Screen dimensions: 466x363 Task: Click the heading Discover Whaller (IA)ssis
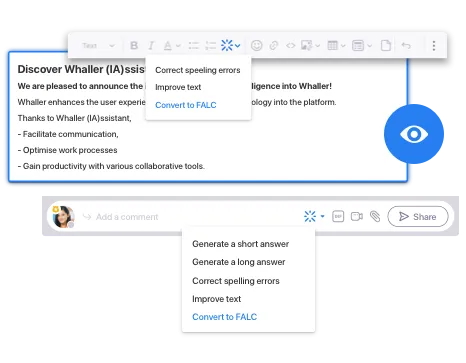click(x=81, y=69)
